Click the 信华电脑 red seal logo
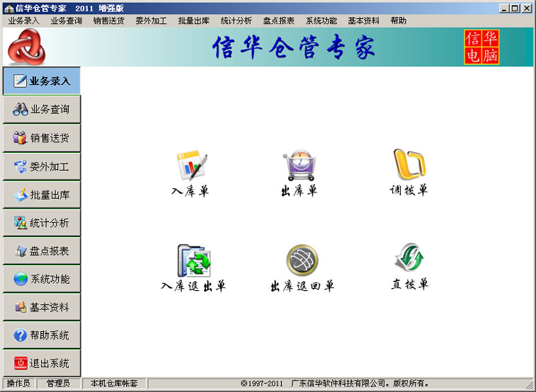Viewport: 536px width, 392px height. tap(481, 47)
